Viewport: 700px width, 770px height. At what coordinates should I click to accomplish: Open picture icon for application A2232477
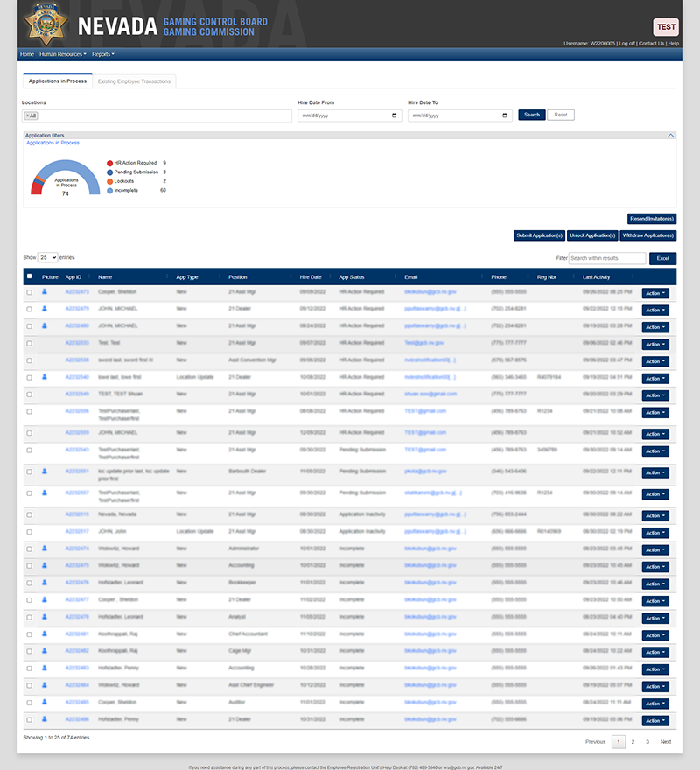(x=45, y=599)
